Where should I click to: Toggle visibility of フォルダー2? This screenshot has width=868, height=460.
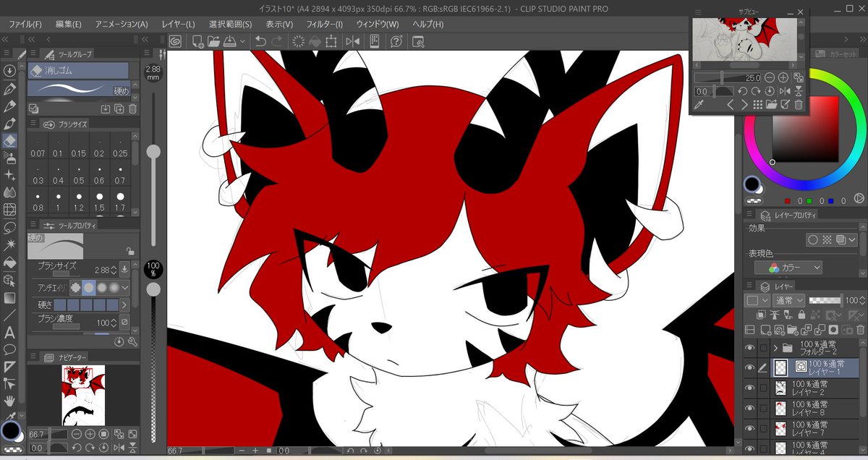pos(750,348)
